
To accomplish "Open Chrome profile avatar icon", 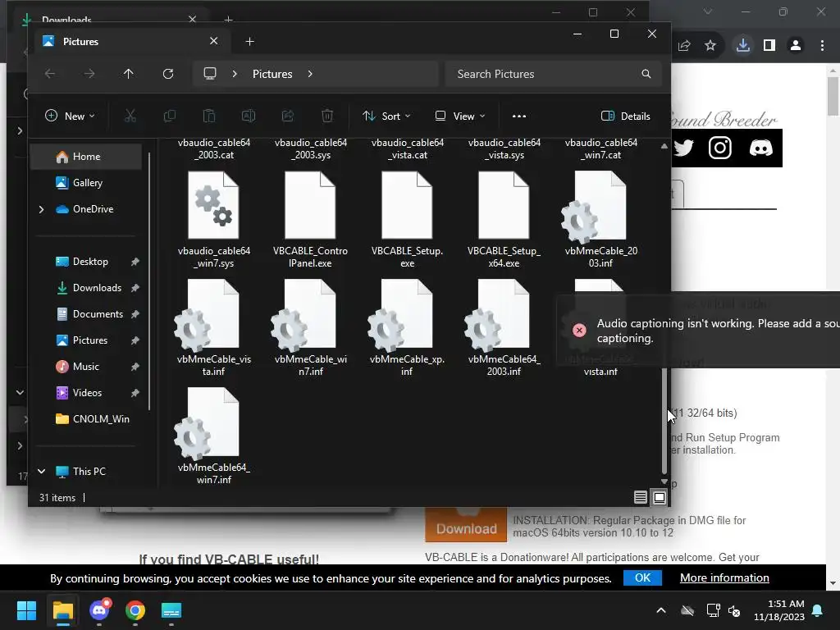I will coord(796,46).
